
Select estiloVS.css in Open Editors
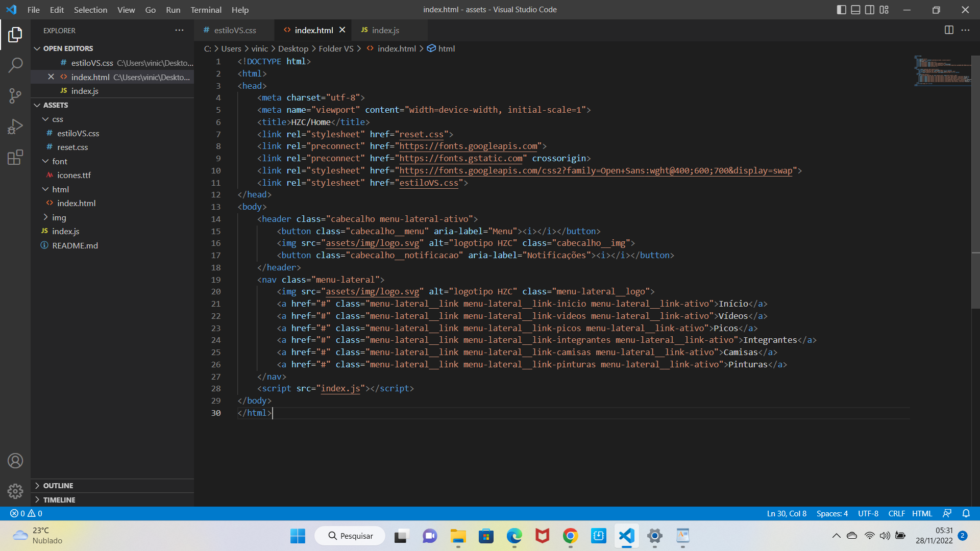(x=112, y=63)
